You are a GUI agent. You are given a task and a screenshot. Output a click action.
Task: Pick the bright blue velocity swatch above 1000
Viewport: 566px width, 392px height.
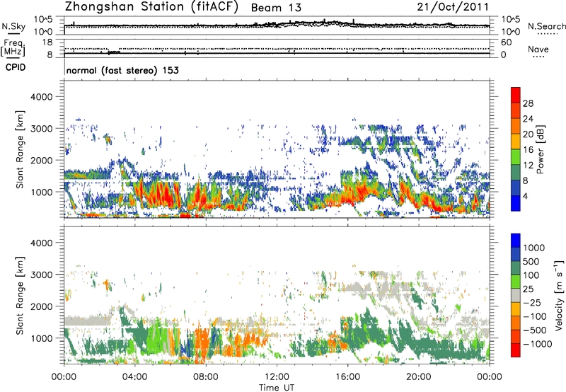pos(516,241)
